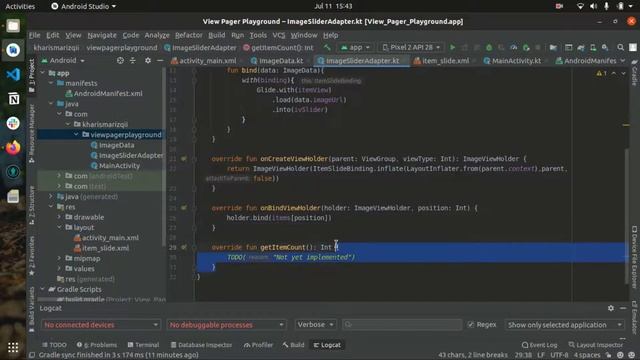
Task: Click override gutter icon at onBindViewHolder
Action: [x=184, y=208]
